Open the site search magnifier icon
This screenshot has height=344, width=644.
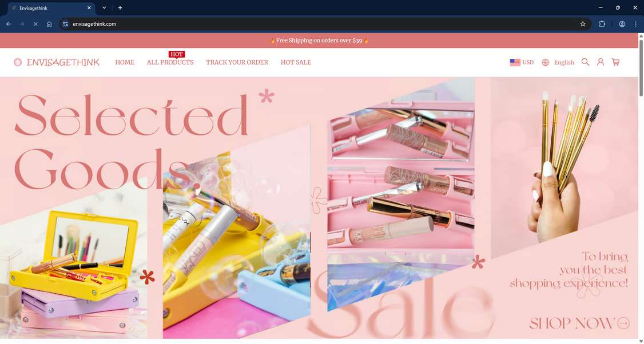(585, 62)
